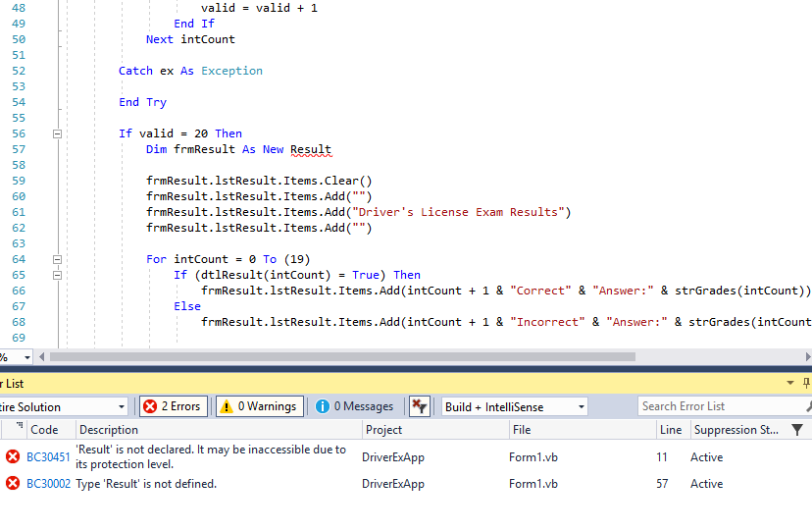Sort by Suppression State column header
This screenshot has height=531, width=812.
pos(736,430)
